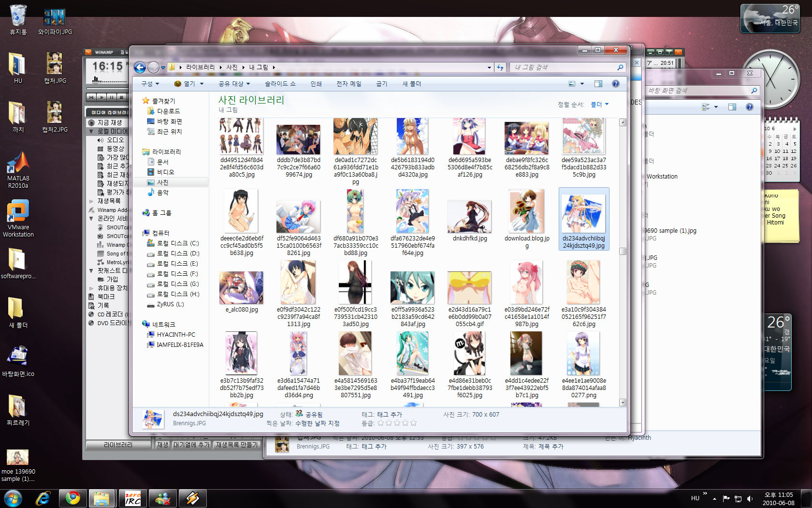This screenshot has height=508, width=812.
Task: Open the 공유 대상 dropdown menu
Action: (233, 84)
